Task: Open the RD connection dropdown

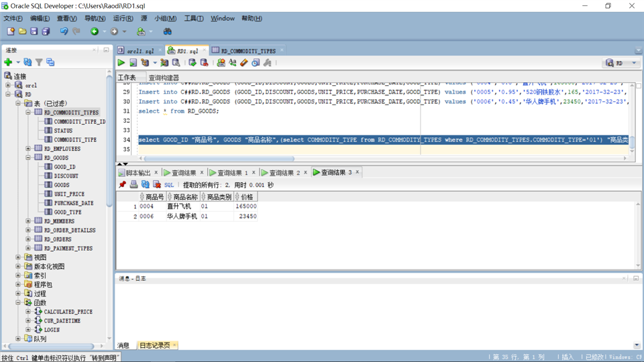Action: pyautogui.click(x=634, y=63)
